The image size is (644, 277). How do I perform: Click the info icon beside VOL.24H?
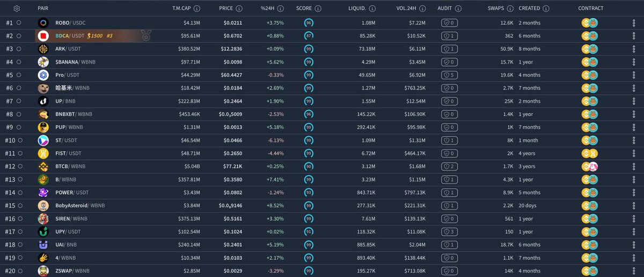pos(423,9)
